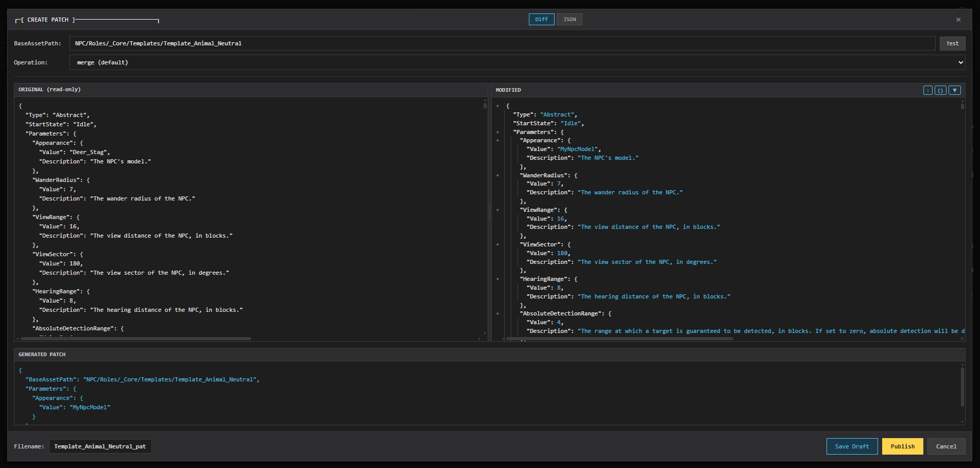The image size is (980, 468).
Task: Fold the HearingRange block
Action: [497, 279]
